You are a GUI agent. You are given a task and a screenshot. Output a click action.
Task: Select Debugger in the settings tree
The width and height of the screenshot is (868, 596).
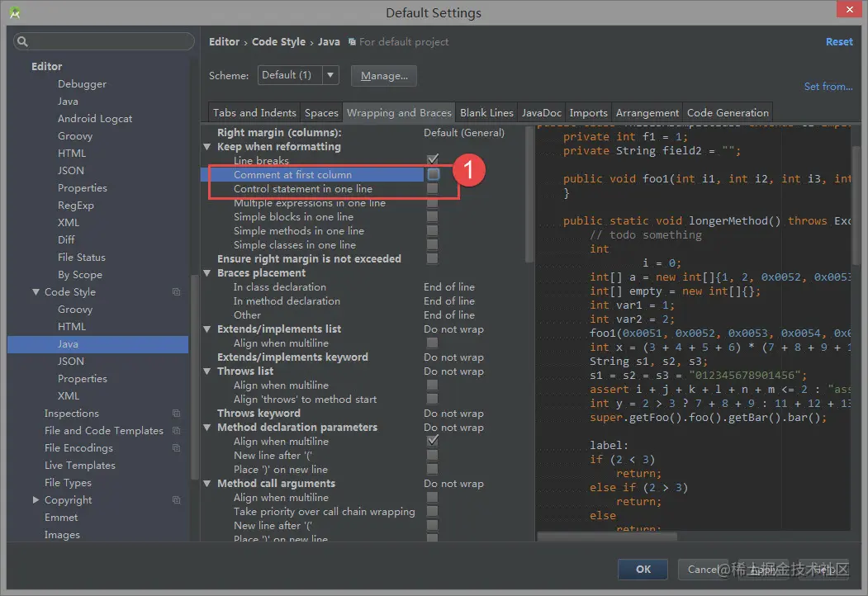tap(82, 83)
